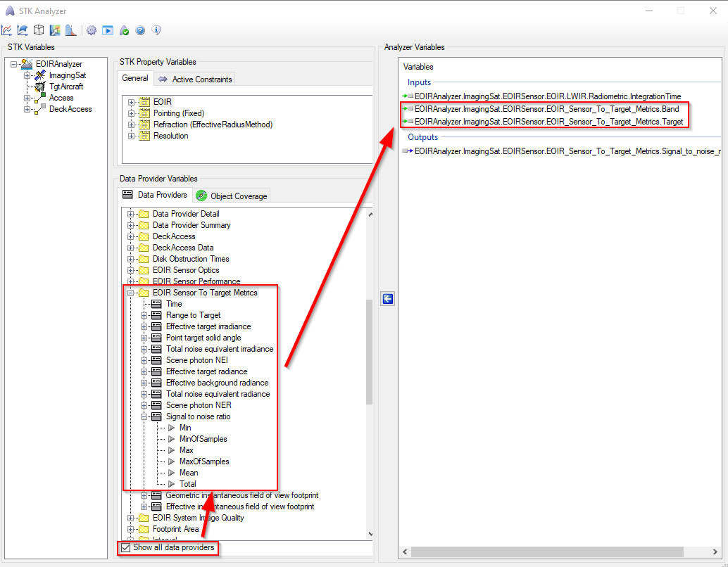Click the Time data provider icon
728x567 pixels.
157,304
